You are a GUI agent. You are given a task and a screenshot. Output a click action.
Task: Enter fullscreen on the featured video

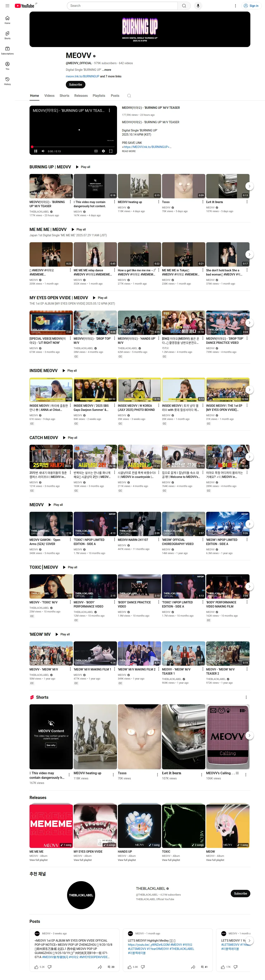pos(111,151)
